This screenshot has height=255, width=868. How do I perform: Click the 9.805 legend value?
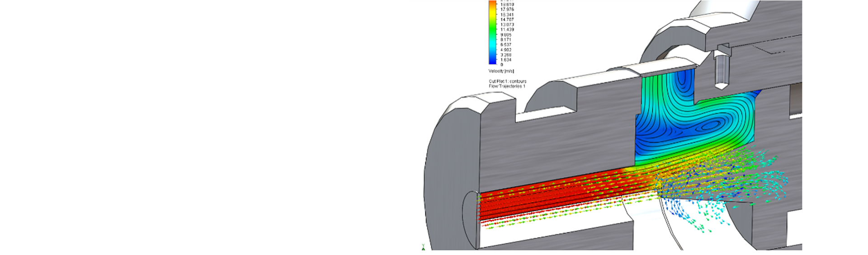click(x=506, y=35)
